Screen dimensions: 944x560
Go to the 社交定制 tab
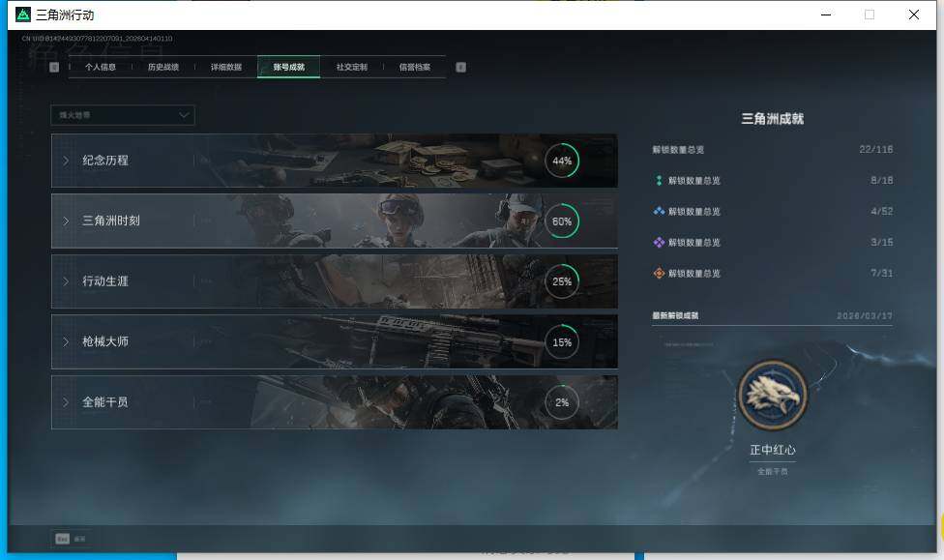pos(352,67)
